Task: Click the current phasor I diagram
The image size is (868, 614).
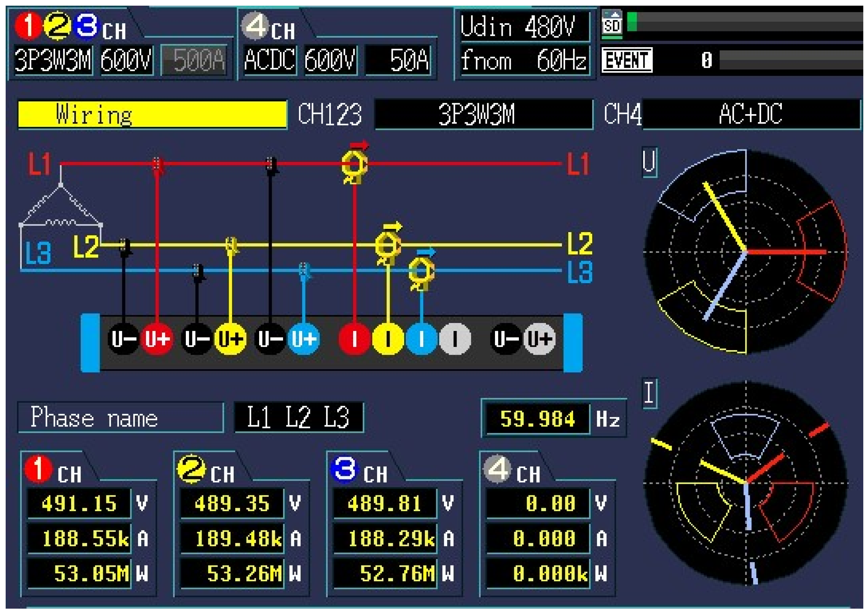Action: point(746,483)
